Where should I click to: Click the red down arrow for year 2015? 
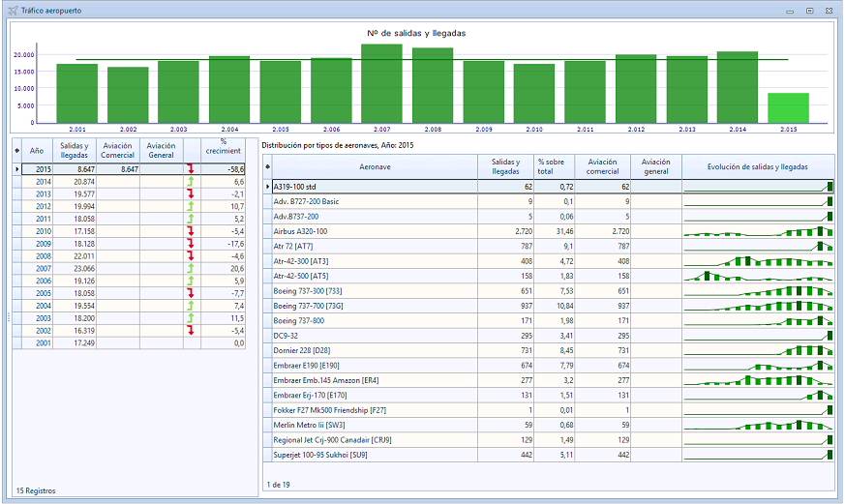point(192,168)
